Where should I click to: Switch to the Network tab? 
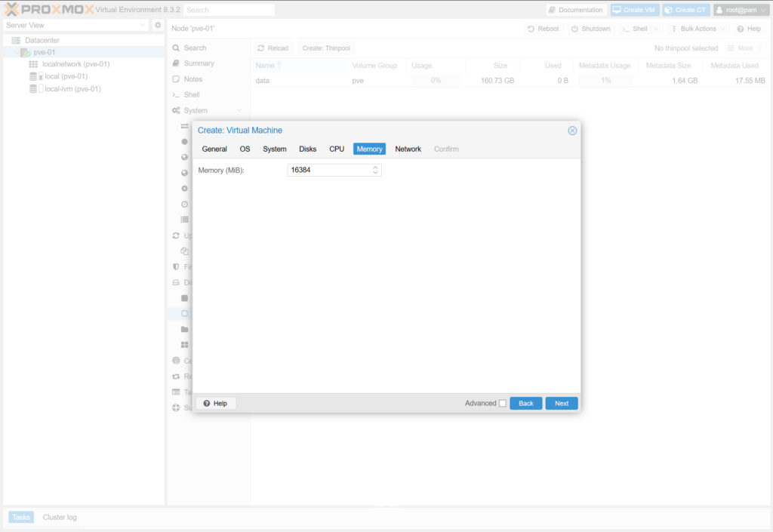tap(408, 149)
